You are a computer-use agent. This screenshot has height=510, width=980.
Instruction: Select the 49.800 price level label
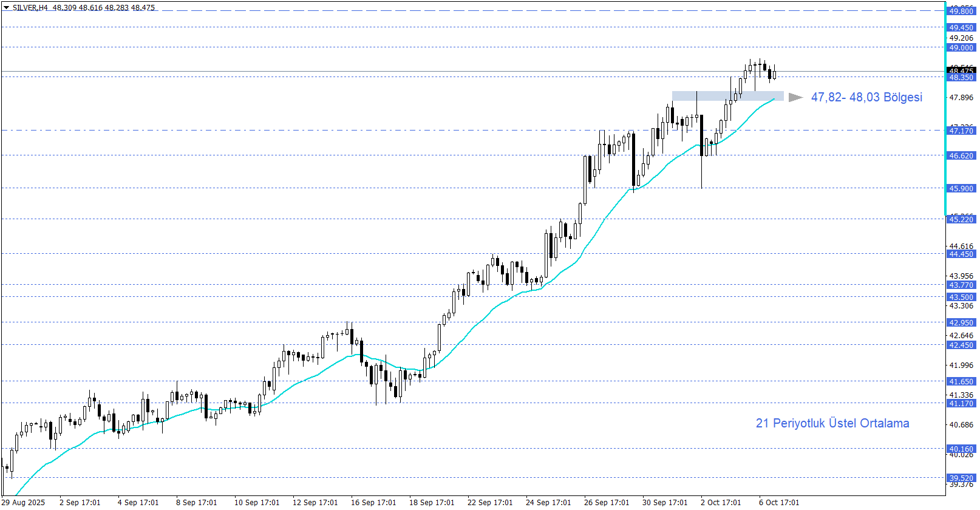tap(961, 12)
